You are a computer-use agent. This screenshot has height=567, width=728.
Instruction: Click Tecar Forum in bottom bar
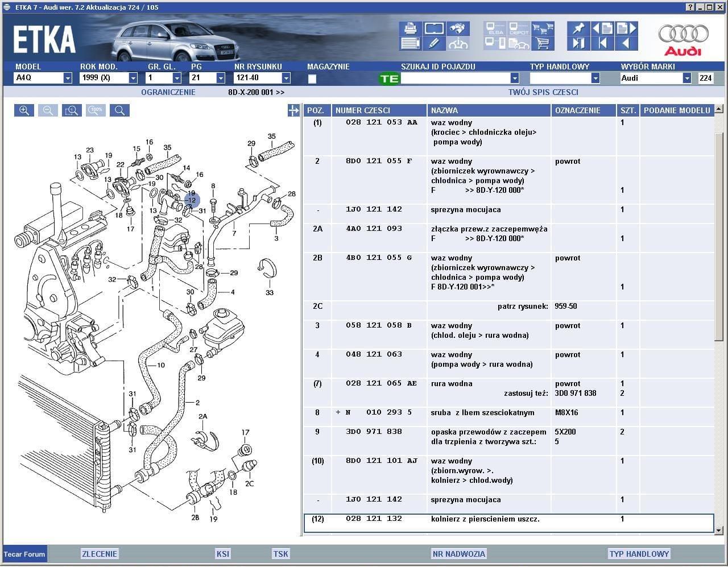[x=24, y=554]
